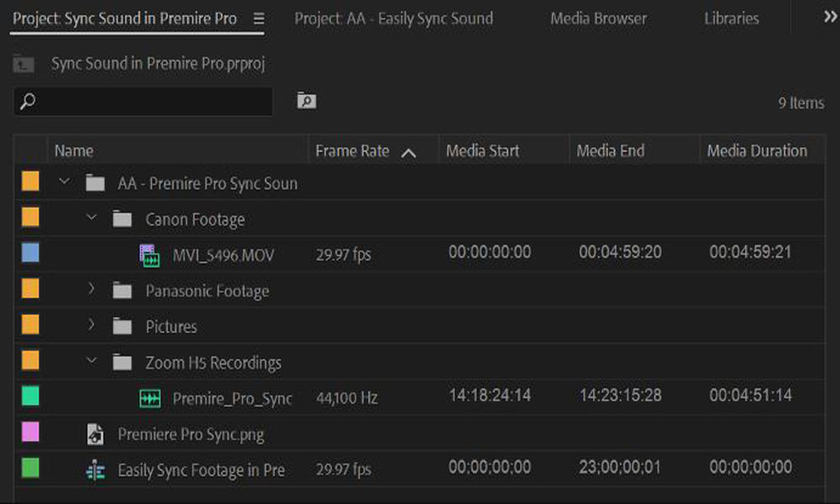Sort by the Media Start column header
This screenshot has width=840, height=504.
coord(483,151)
